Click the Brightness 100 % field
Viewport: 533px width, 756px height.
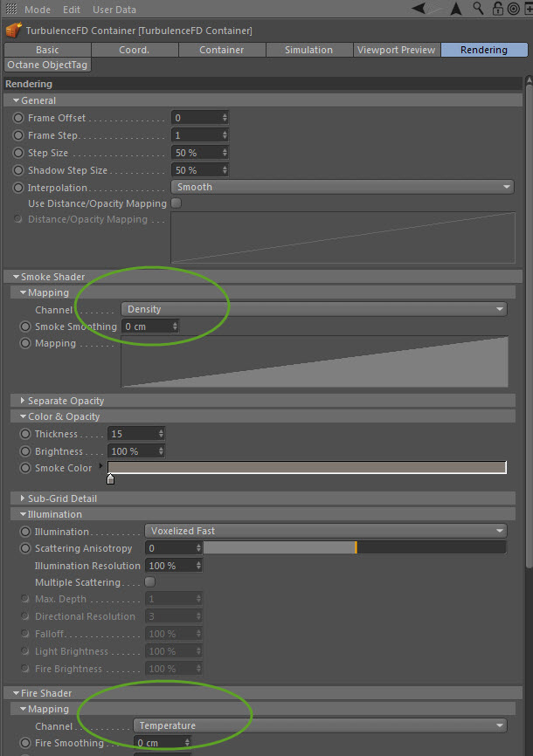(x=136, y=450)
